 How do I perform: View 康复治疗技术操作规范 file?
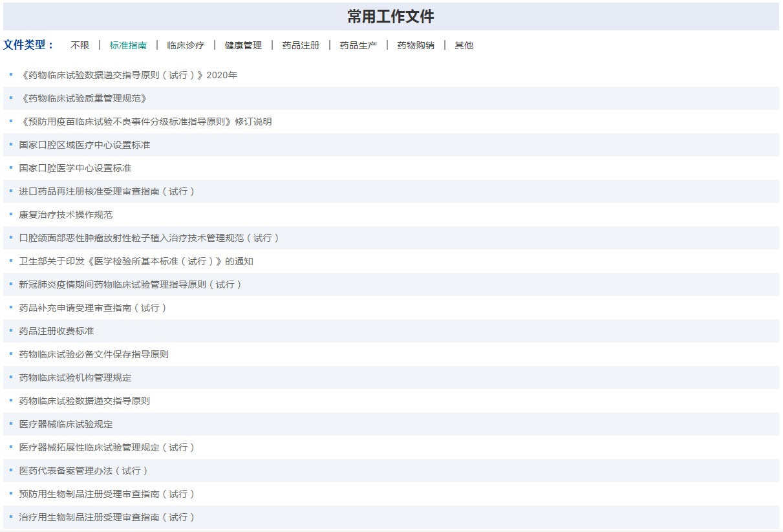[x=66, y=215]
